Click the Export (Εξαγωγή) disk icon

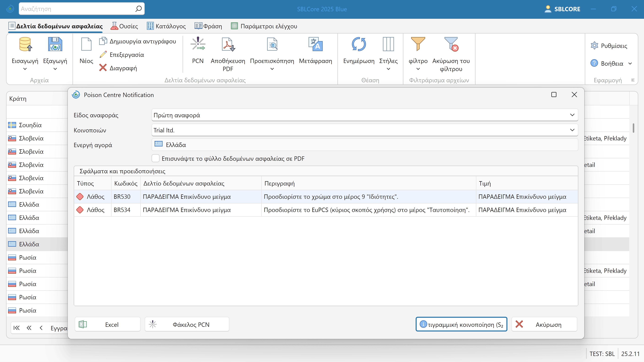tap(55, 44)
